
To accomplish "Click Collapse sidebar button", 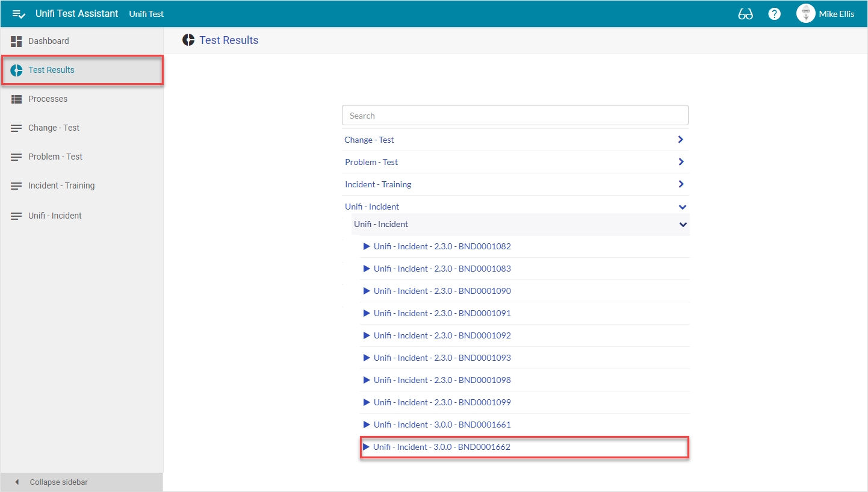I will click(x=58, y=482).
